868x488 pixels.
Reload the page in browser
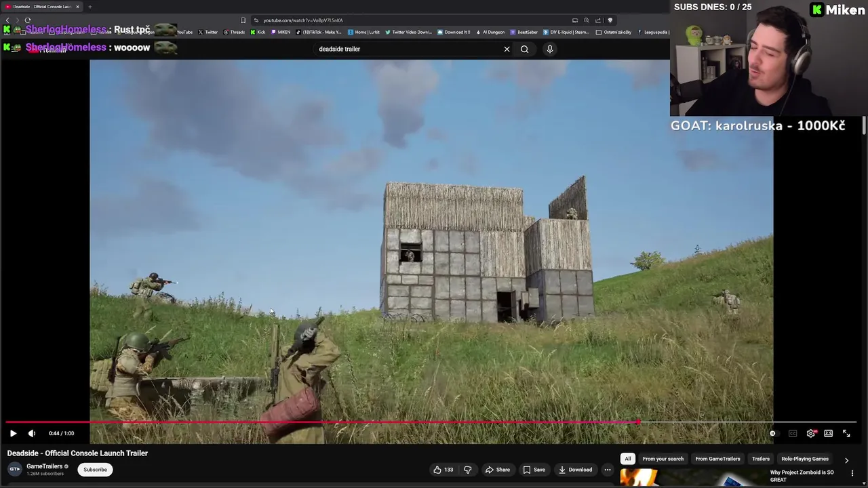[x=28, y=20]
